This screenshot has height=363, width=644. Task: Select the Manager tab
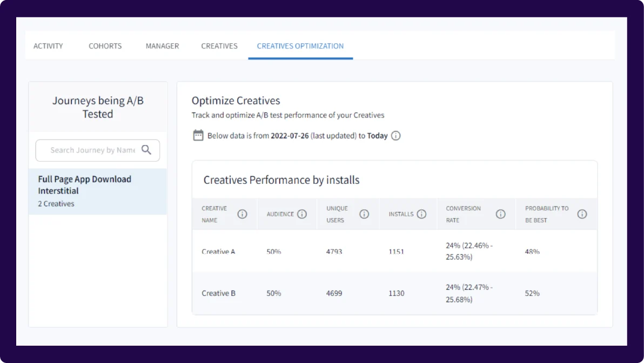tap(162, 46)
